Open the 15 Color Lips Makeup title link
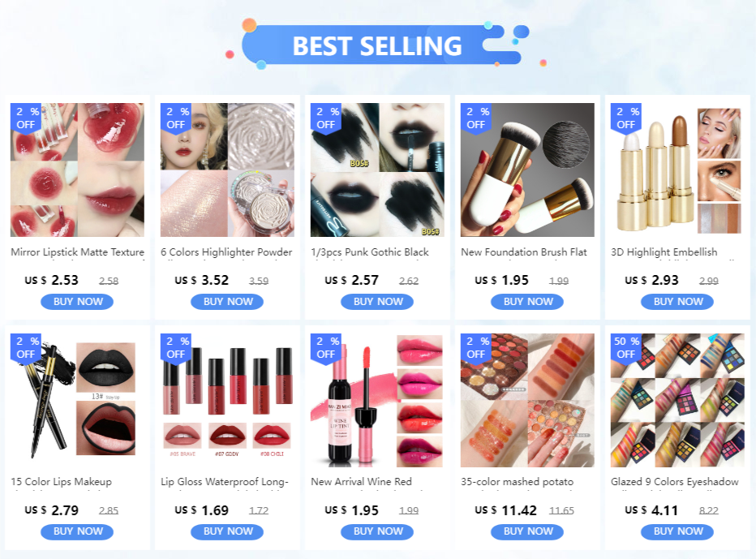The height and width of the screenshot is (559, 756). point(61,481)
